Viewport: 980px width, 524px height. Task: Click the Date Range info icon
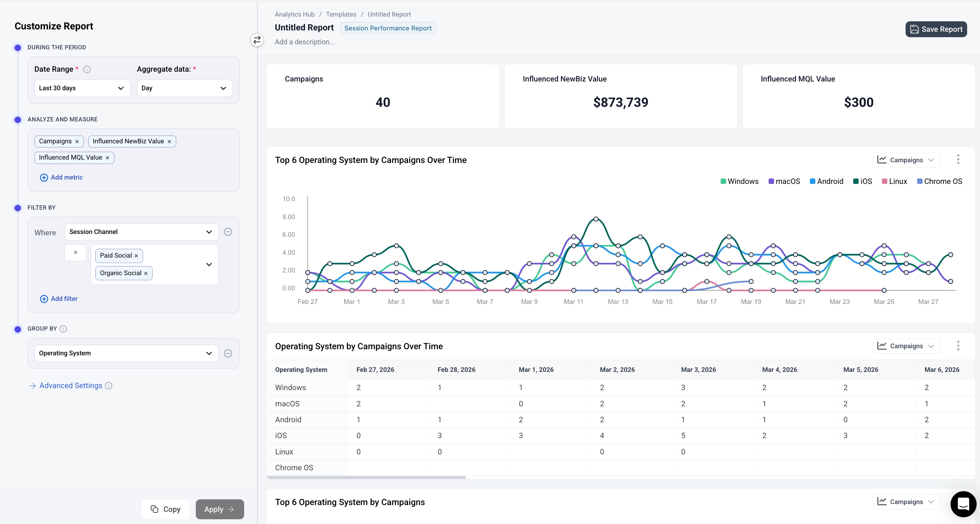pos(87,69)
